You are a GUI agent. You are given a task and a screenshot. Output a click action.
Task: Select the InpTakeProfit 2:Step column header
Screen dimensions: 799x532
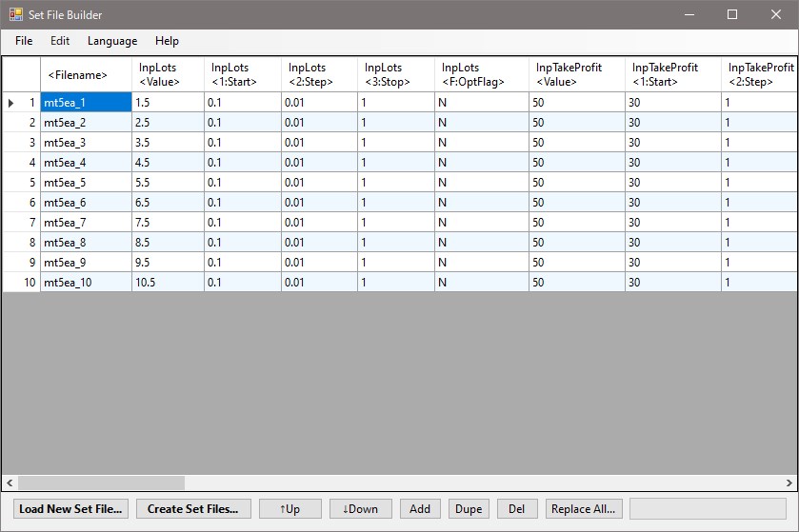pyautogui.click(x=759, y=75)
